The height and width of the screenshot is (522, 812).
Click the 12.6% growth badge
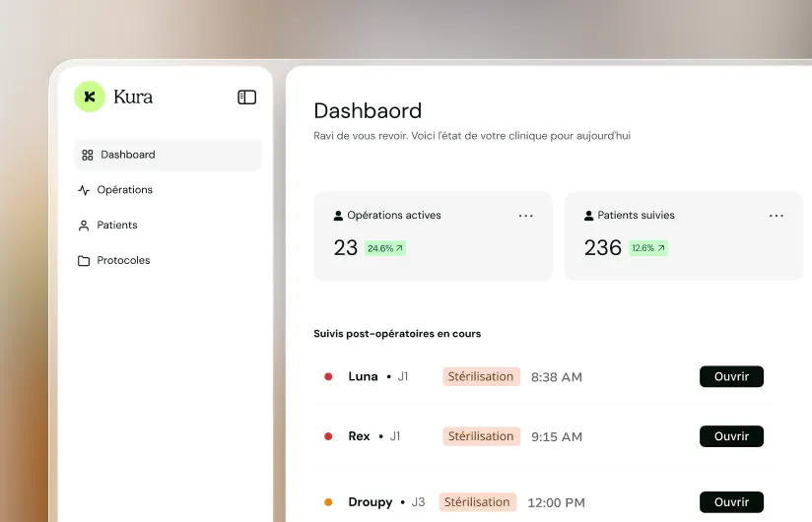(647, 248)
